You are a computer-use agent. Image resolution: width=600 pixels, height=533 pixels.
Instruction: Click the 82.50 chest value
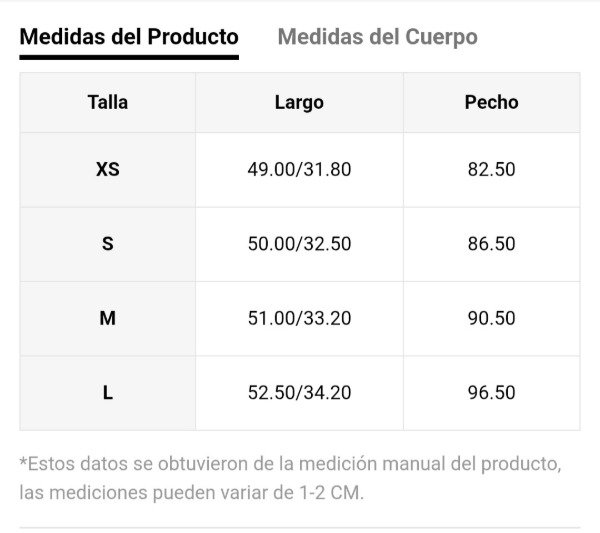point(491,169)
